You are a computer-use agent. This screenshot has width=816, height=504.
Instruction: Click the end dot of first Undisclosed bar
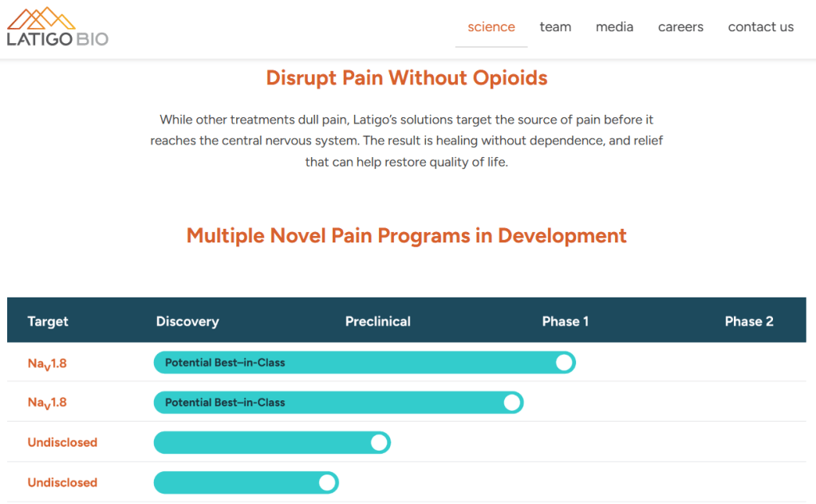[379, 443]
